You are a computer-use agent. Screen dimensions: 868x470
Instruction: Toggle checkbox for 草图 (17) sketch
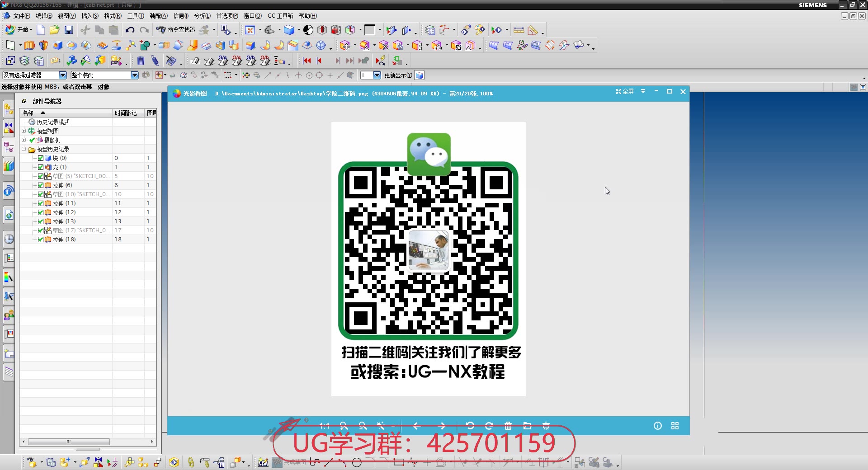point(41,230)
